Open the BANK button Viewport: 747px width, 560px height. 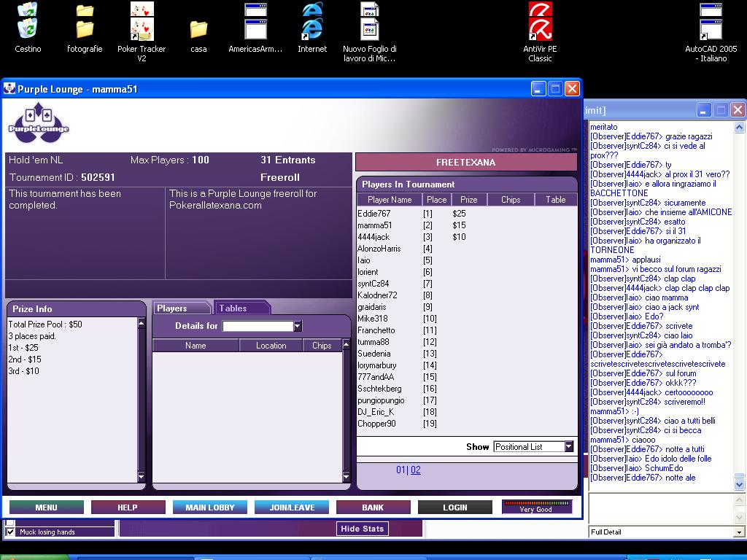373,507
